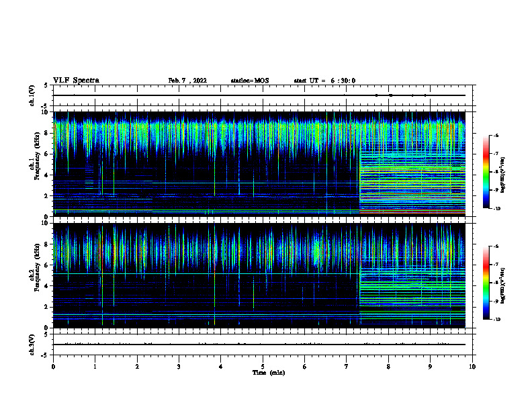532x411 pixels.
Task: Click the date text "Feb. 7, 2022"
Action: pos(187,81)
